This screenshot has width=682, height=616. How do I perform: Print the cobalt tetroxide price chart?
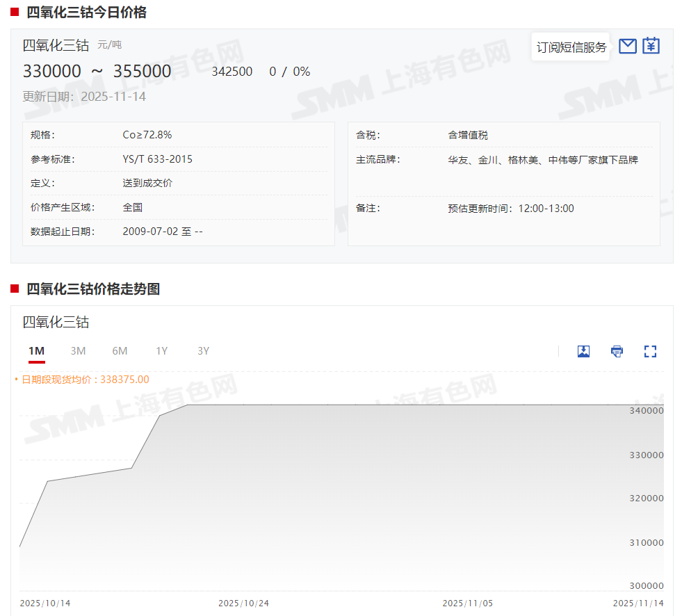coord(617,351)
